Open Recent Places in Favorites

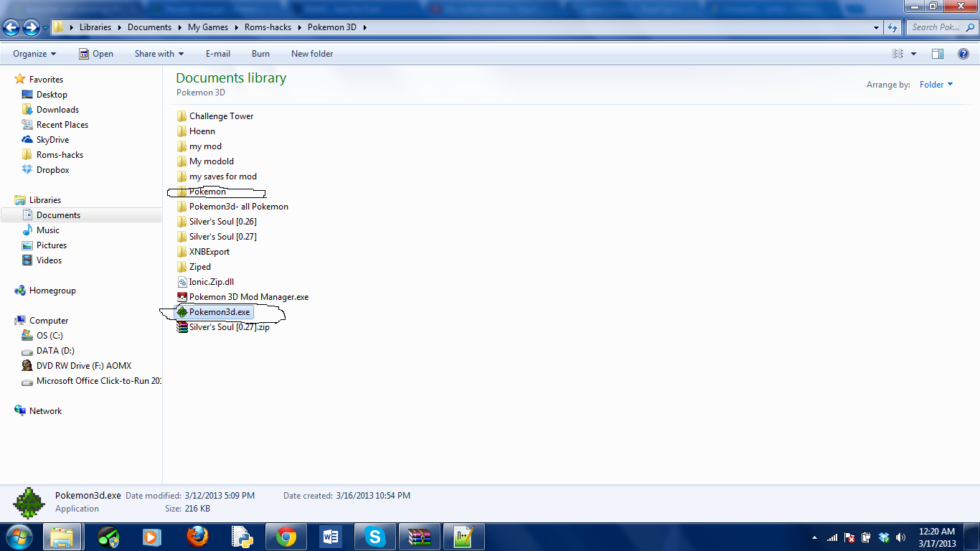[x=55, y=125]
